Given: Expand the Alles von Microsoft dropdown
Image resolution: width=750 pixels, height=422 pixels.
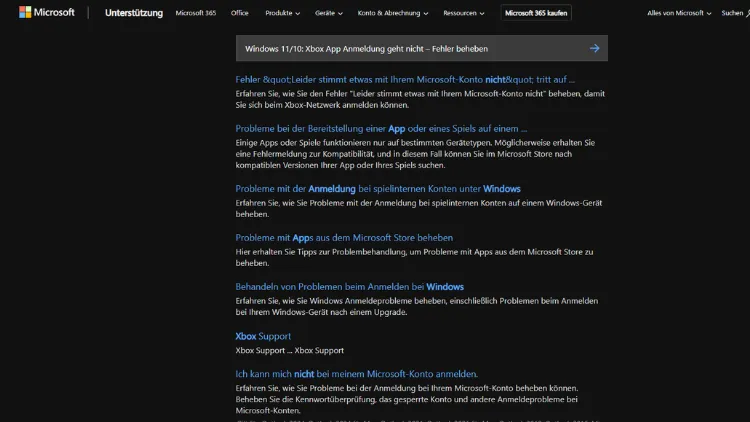Looking at the screenshot, I should (679, 13).
